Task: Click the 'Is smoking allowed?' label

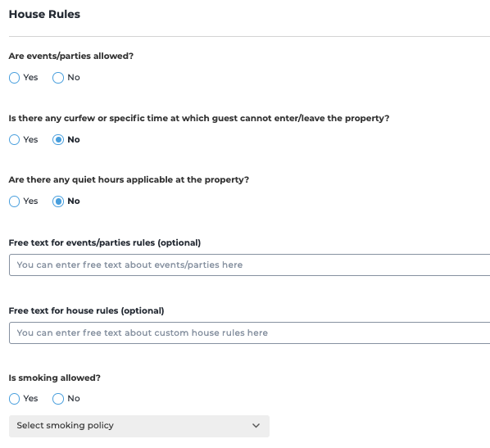Action: click(55, 378)
